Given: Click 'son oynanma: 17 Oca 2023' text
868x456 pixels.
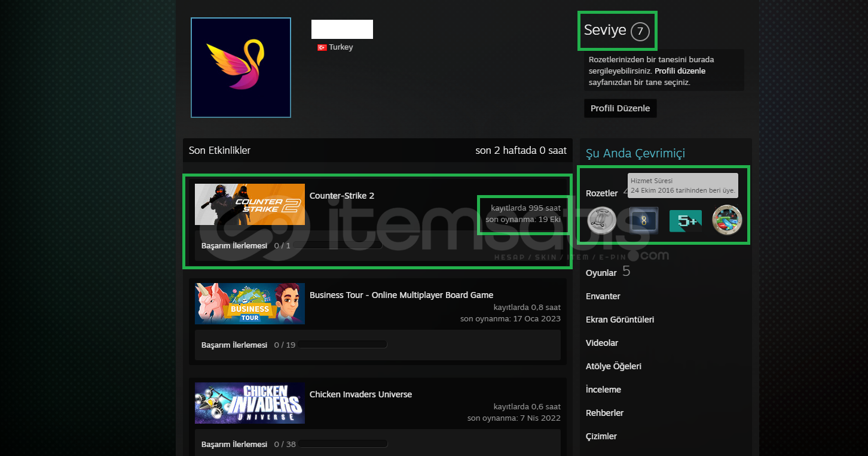Looking at the screenshot, I should [x=511, y=319].
